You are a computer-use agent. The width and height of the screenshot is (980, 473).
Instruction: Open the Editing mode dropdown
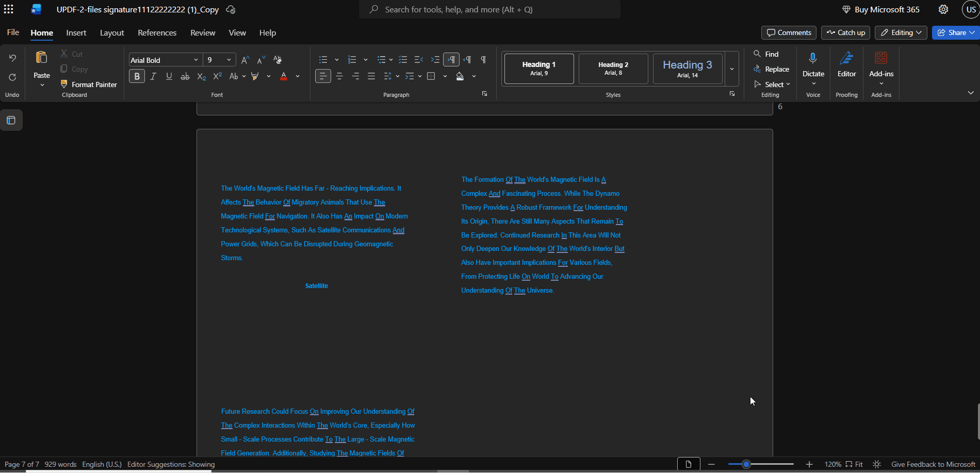901,32
